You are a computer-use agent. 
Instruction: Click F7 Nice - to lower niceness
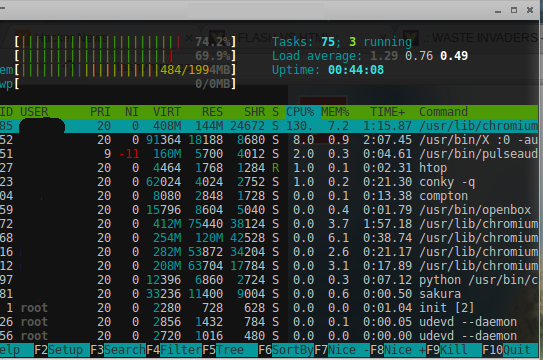pyautogui.click(x=342, y=350)
